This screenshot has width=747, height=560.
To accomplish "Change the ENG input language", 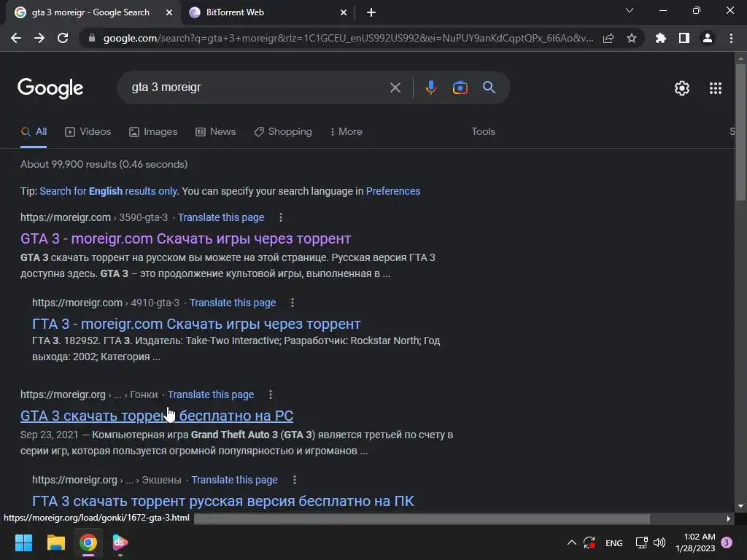I will click(614, 542).
